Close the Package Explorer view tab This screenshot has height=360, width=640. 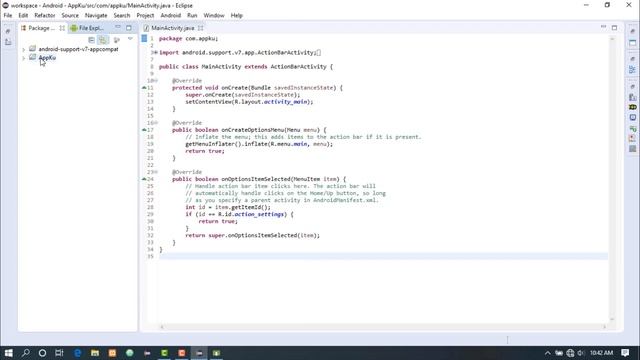[62, 28]
